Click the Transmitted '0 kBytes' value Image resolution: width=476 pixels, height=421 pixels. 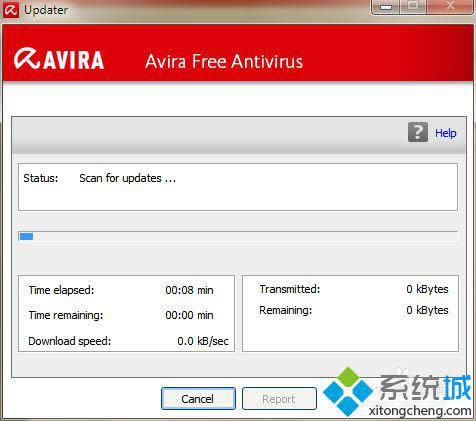pyautogui.click(x=427, y=289)
